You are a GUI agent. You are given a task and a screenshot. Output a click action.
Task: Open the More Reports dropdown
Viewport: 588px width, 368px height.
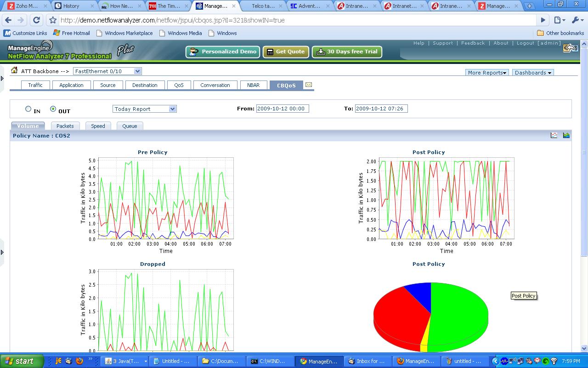click(487, 73)
